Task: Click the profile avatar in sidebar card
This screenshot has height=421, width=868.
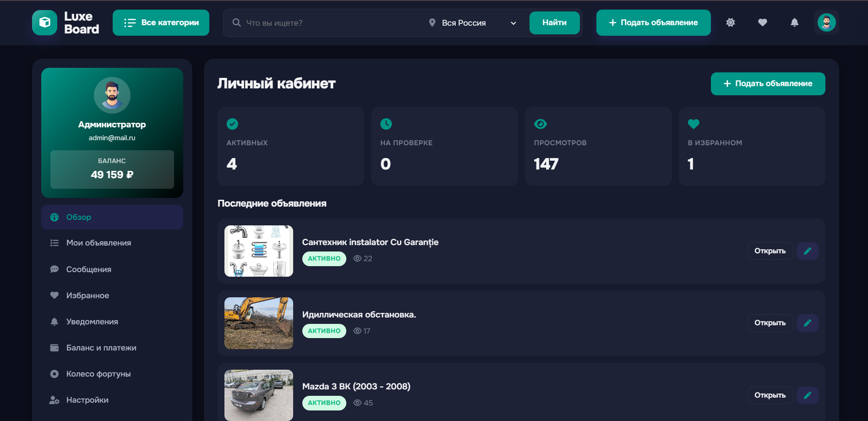Action: tap(112, 95)
